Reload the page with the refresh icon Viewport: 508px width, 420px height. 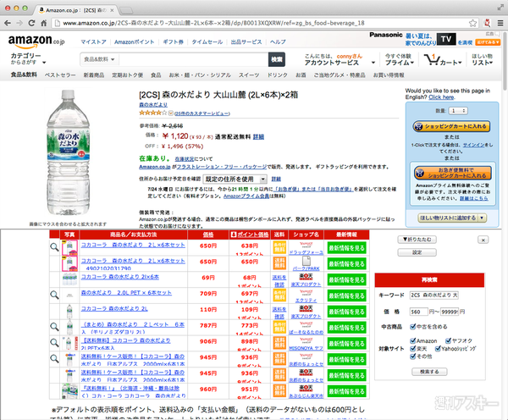coord(31,23)
